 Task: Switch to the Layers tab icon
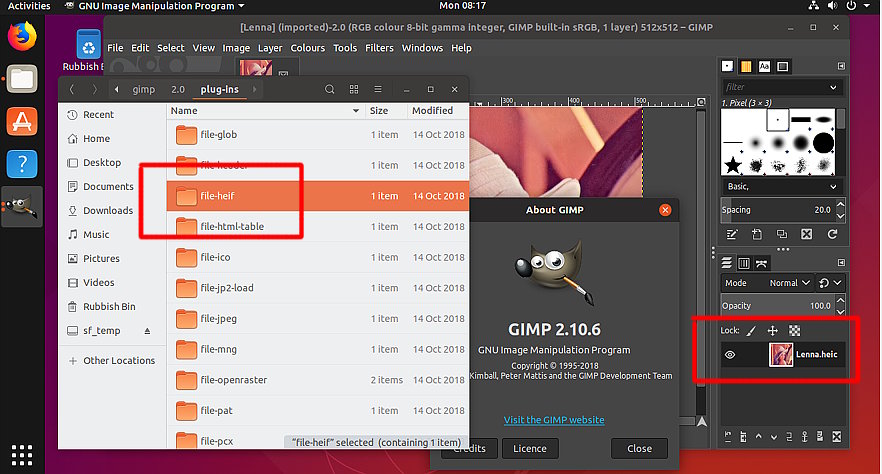tap(727, 263)
